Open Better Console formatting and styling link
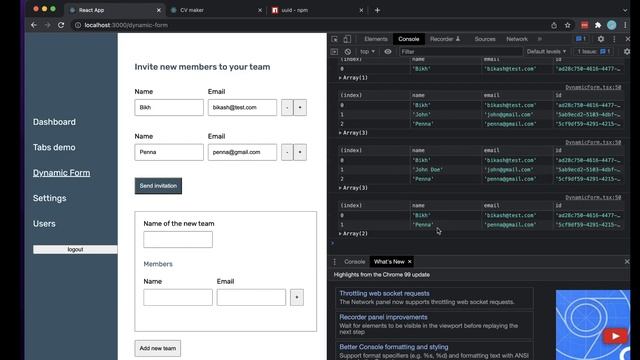Screen dimensions: 640x360 tap(394, 347)
